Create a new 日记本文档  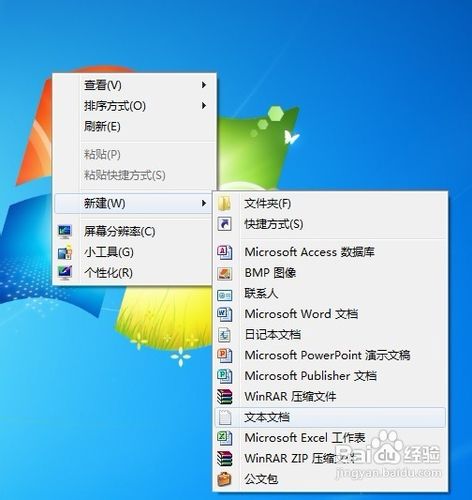pos(330,335)
